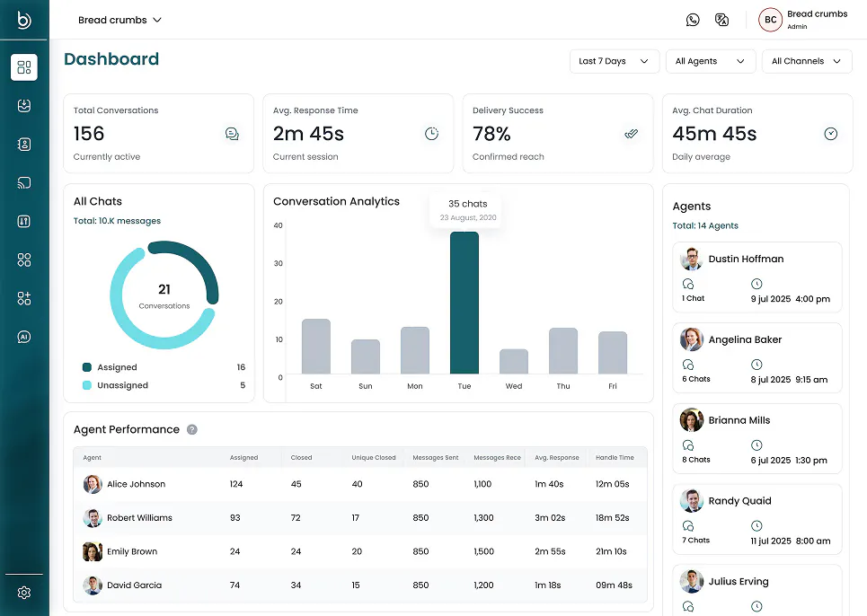Viewport: 867px width, 616px height.
Task: Open the Dashboard icon in sidebar
Action: point(23,67)
